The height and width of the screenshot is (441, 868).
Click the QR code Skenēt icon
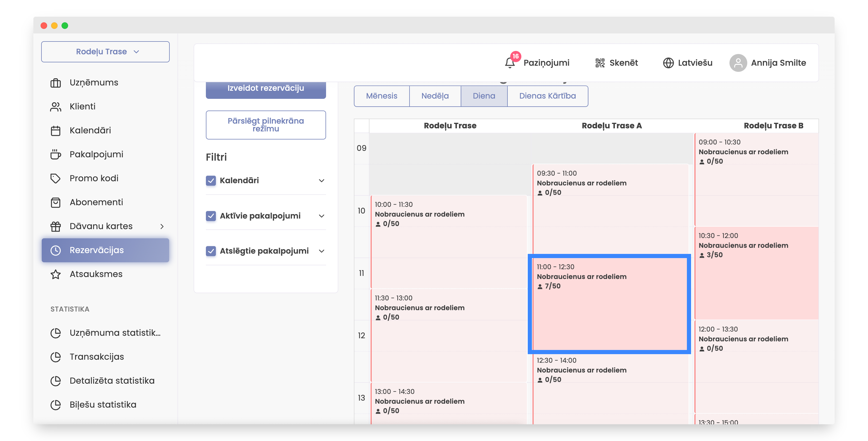600,63
